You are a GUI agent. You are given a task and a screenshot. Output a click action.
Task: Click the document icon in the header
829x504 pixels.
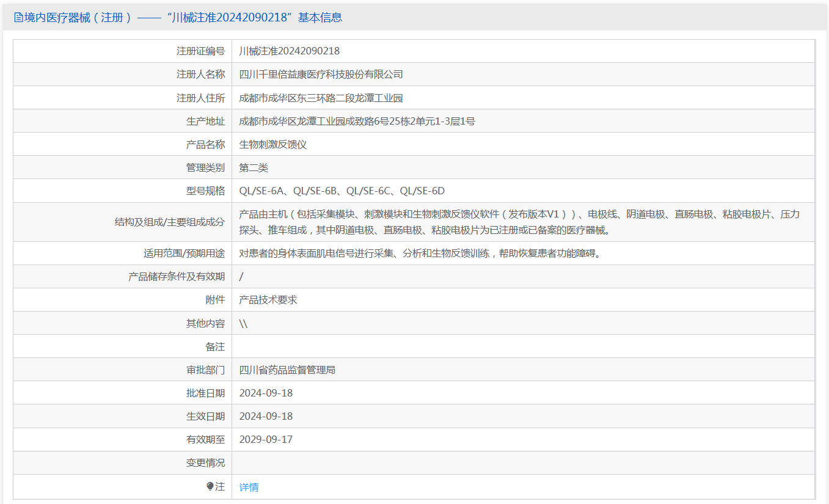(x=18, y=18)
